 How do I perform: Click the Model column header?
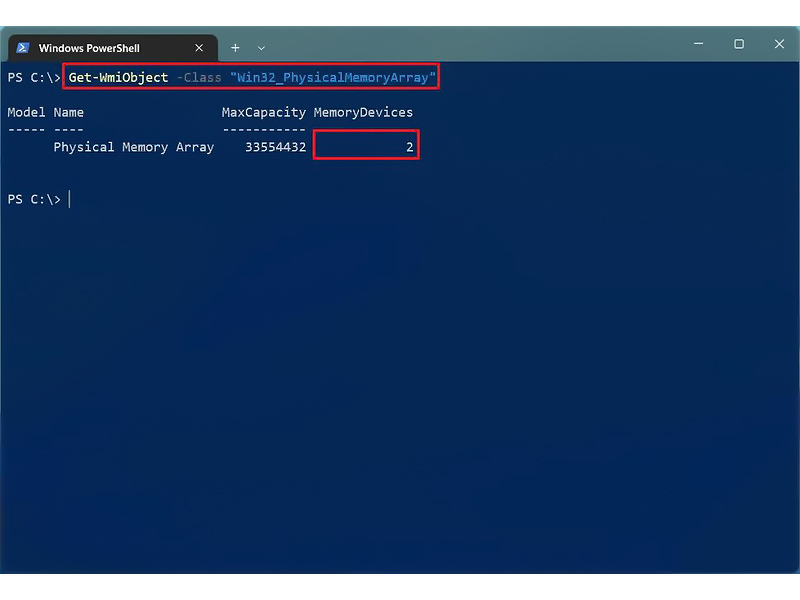(26, 112)
